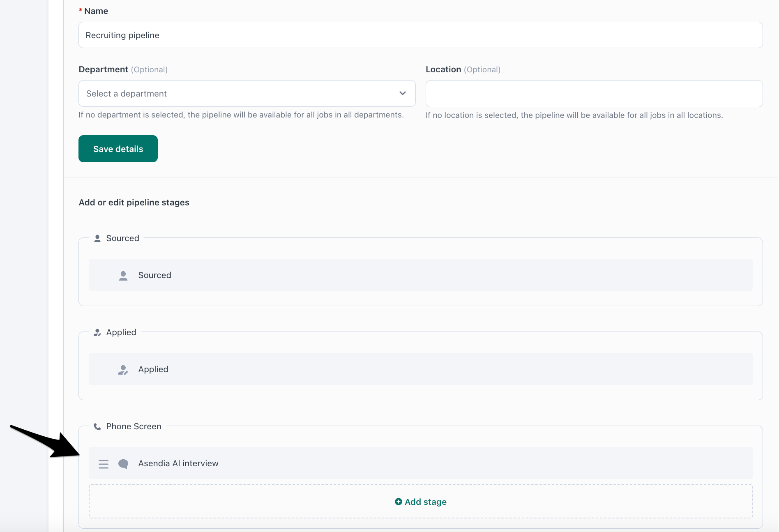Select the Sourced stage row text

pyautogui.click(x=154, y=275)
